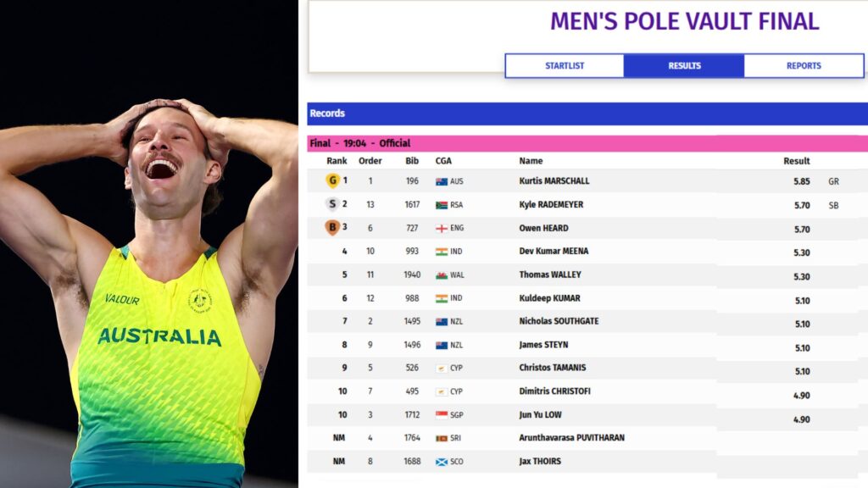
Task: Click the gold medal icon for rank 1
Action: [332, 180]
